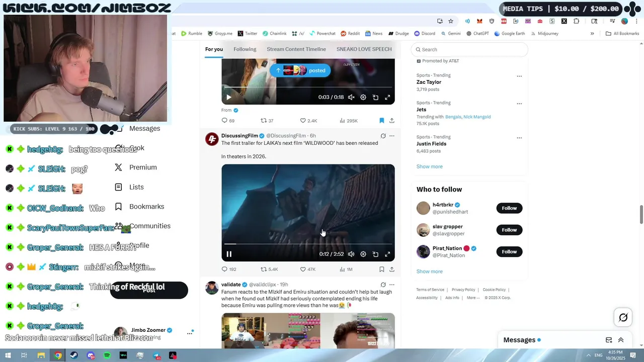644x362 pixels.
Task: Show hidden bookmarks overflow chevron
Action: click(592, 34)
